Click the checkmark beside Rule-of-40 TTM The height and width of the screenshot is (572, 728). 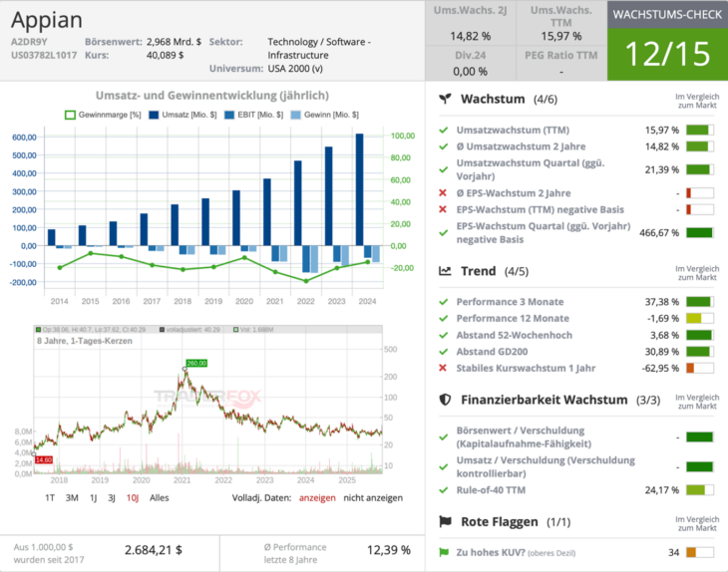point(444,489)
